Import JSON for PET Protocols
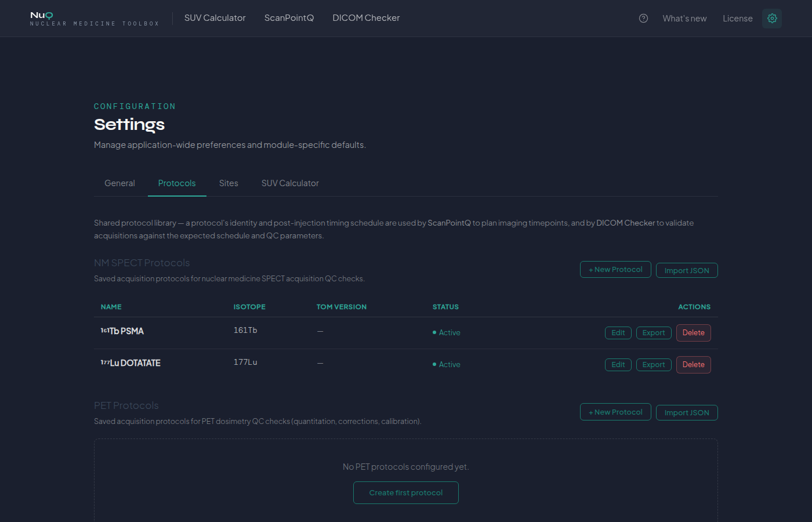The width and height of the screenshot is (812, 522). (x=687, y=412)
